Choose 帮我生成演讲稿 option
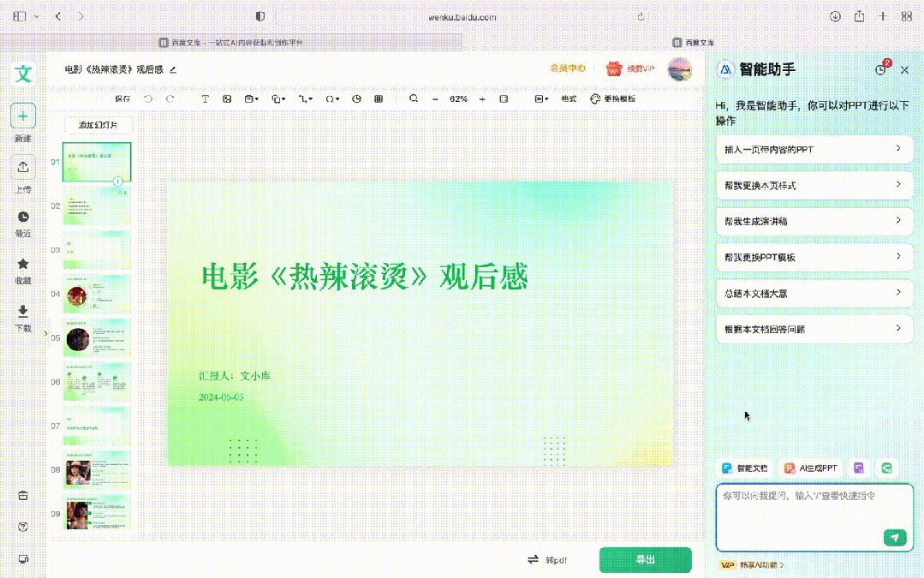The width and height of the screenshot is (924, 578). pos(814,222)
